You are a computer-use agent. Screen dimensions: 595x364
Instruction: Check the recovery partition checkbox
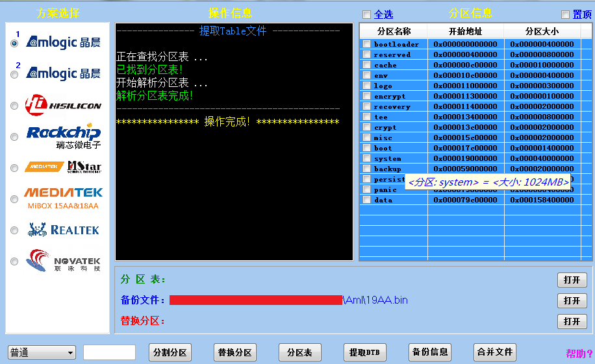[x=366, y=106]
